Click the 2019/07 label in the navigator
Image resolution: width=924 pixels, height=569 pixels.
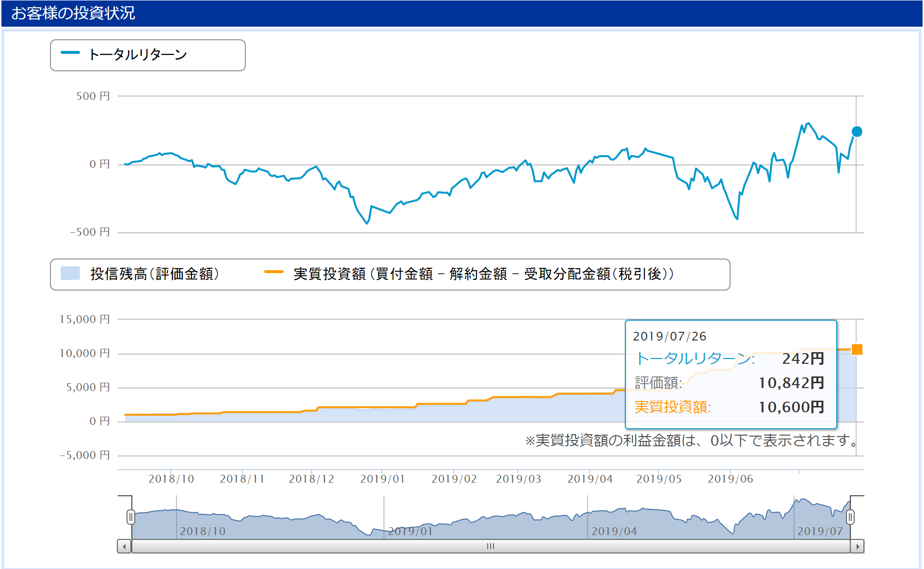pyautogui.click(x=820, y=531)
